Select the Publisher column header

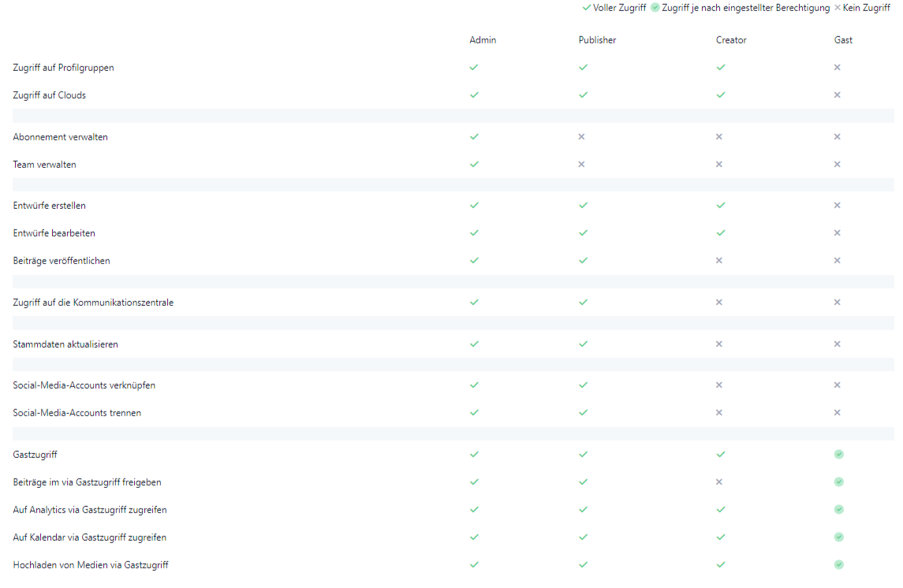(597, 40)
